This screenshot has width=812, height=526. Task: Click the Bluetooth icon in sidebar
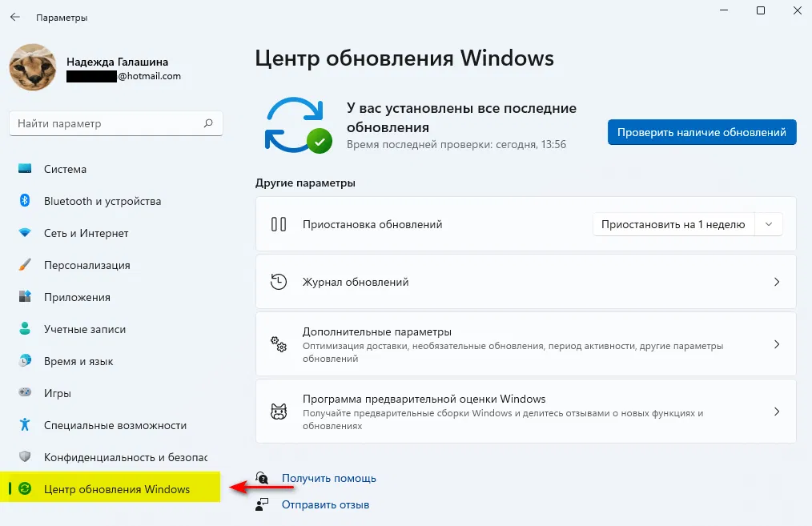point(25,201)
